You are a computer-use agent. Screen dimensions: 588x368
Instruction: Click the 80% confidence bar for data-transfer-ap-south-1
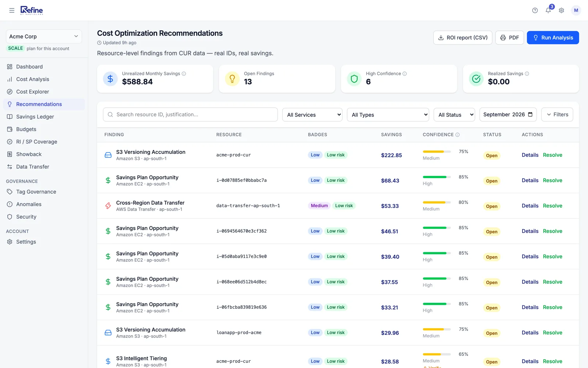(437, 202)
